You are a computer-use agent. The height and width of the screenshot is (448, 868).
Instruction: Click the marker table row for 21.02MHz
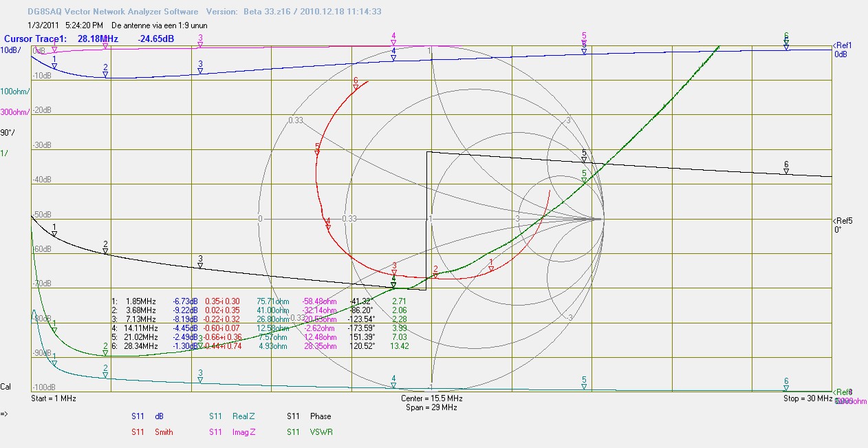click(x=259, y=337)
